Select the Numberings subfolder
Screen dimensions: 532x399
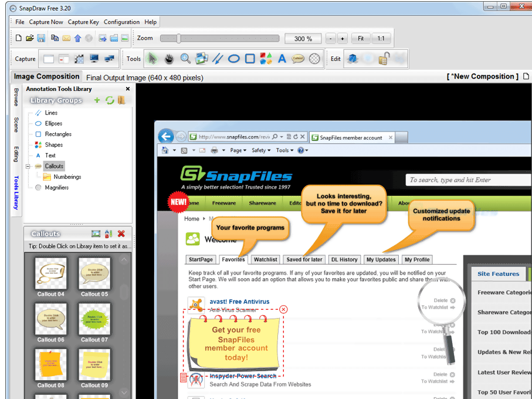(x=67, y=177)
